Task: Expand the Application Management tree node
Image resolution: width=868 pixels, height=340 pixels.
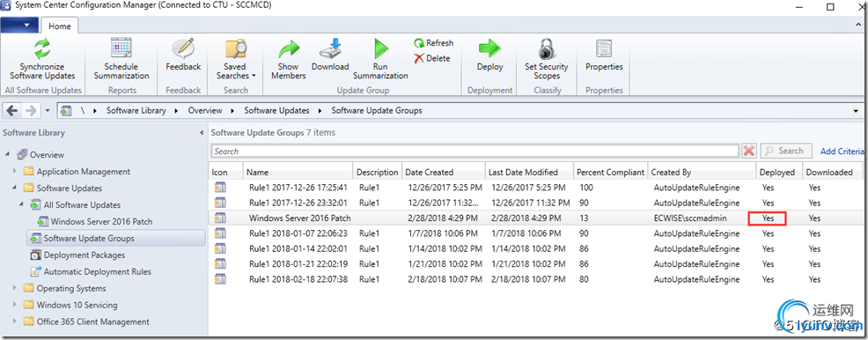Action: [x=15, y=172]
